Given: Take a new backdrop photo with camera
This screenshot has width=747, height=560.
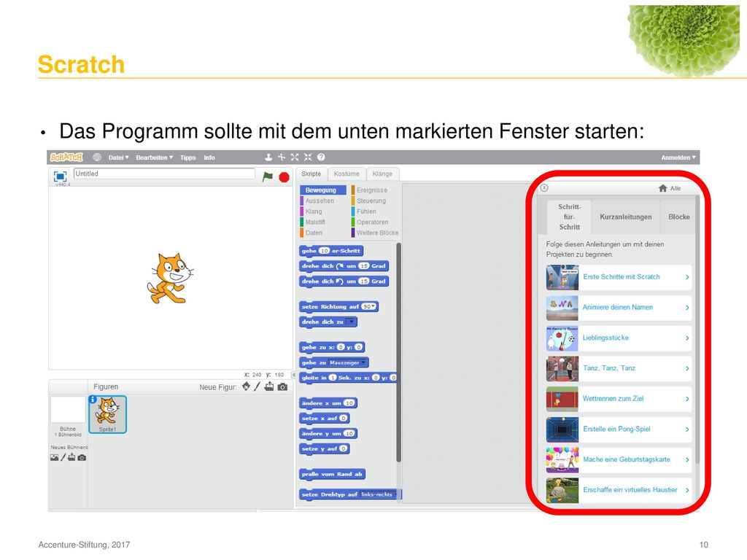Looking at the screenshot, I should click(x=82, y=458).
